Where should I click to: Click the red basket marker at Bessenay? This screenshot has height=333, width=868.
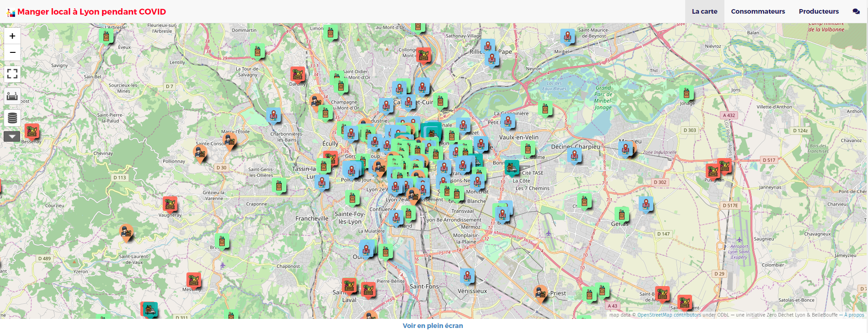pyautogui.click(x=31, y=132)
